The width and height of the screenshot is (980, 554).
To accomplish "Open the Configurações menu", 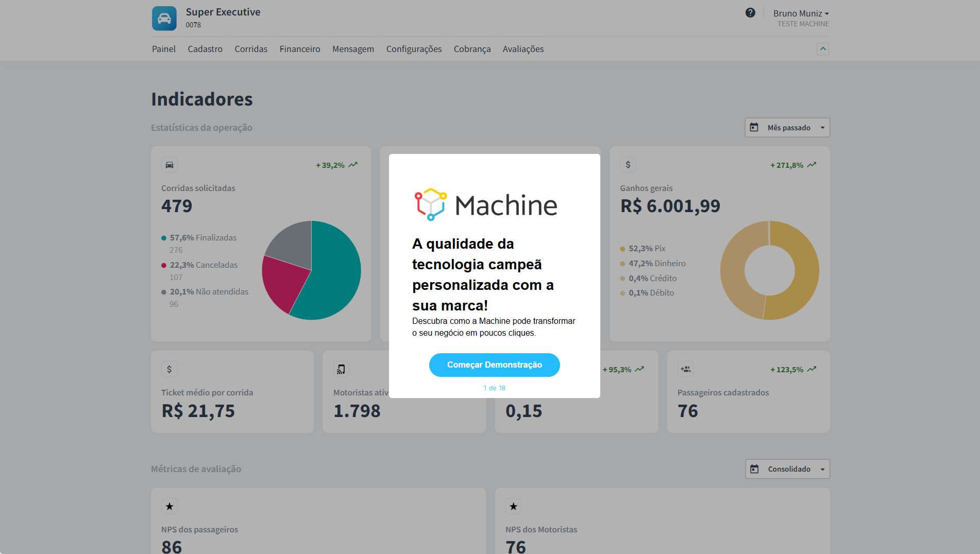I will click(414, 49).
